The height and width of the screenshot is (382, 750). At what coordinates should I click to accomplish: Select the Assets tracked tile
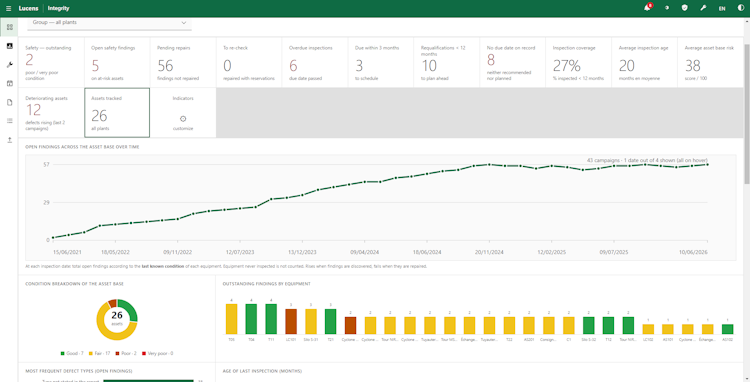[117, 113]
